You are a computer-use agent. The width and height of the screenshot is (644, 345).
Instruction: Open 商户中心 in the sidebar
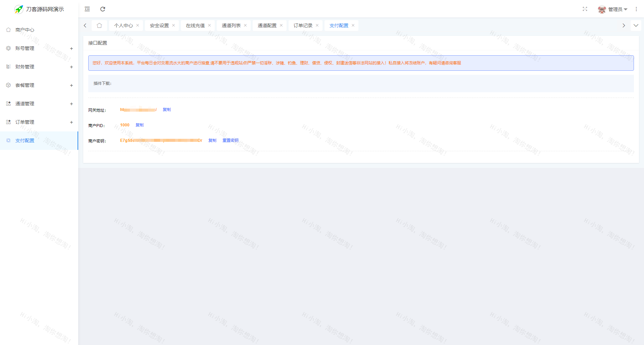(x=25, y=30)
